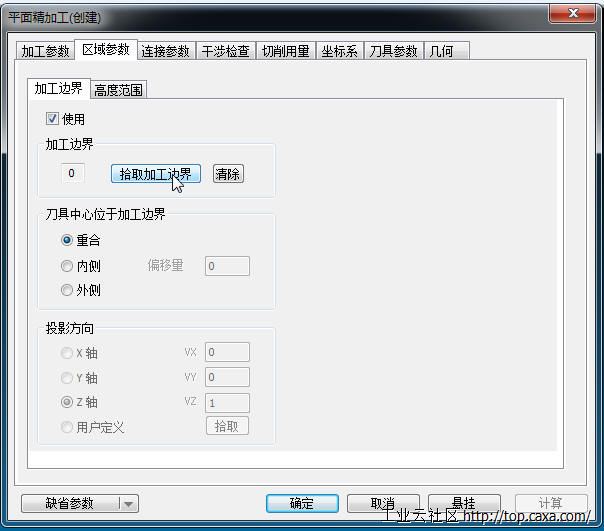Image resolution: width=604 pixels, height=531 pixels.
Task: Click the VX input field
Action: 227,352
